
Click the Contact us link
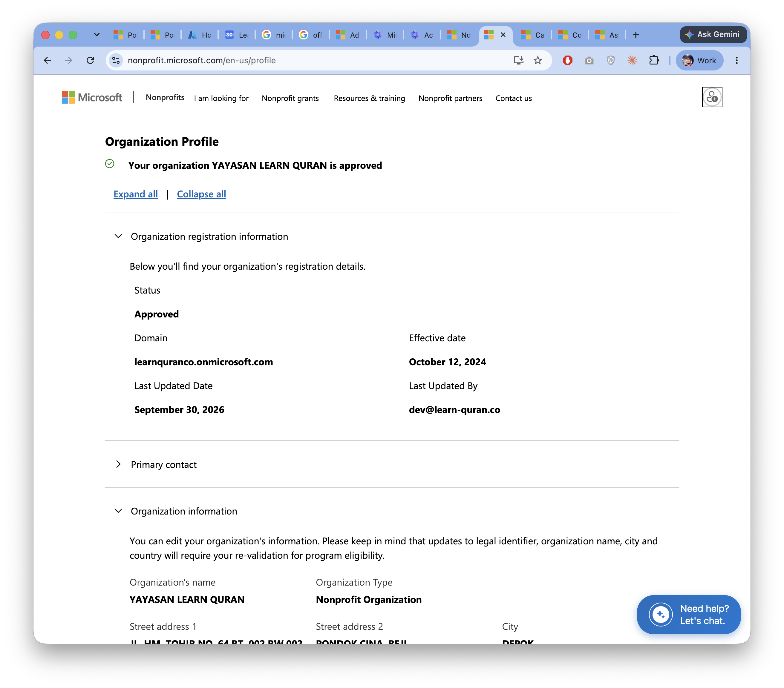pos(514,98)
